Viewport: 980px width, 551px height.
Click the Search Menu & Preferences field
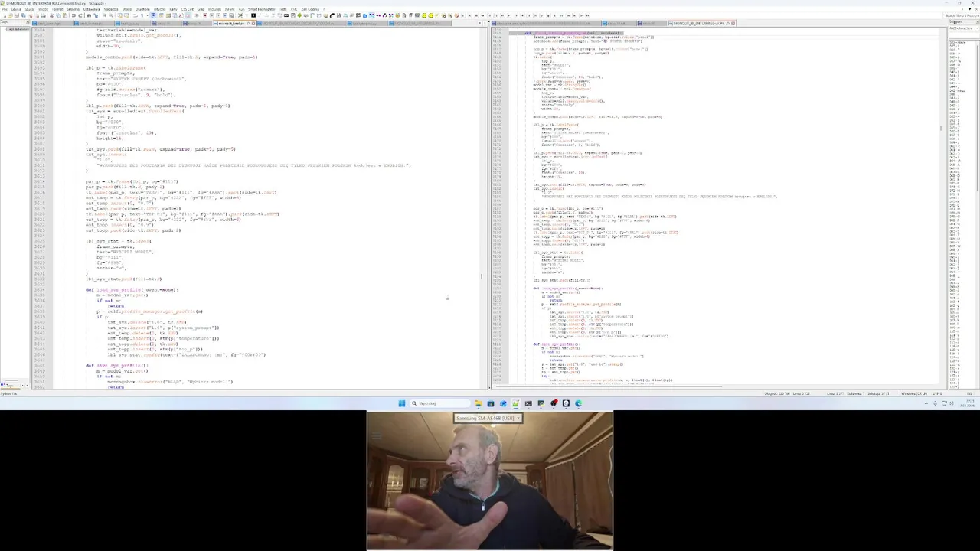click(x=962, y=15)
